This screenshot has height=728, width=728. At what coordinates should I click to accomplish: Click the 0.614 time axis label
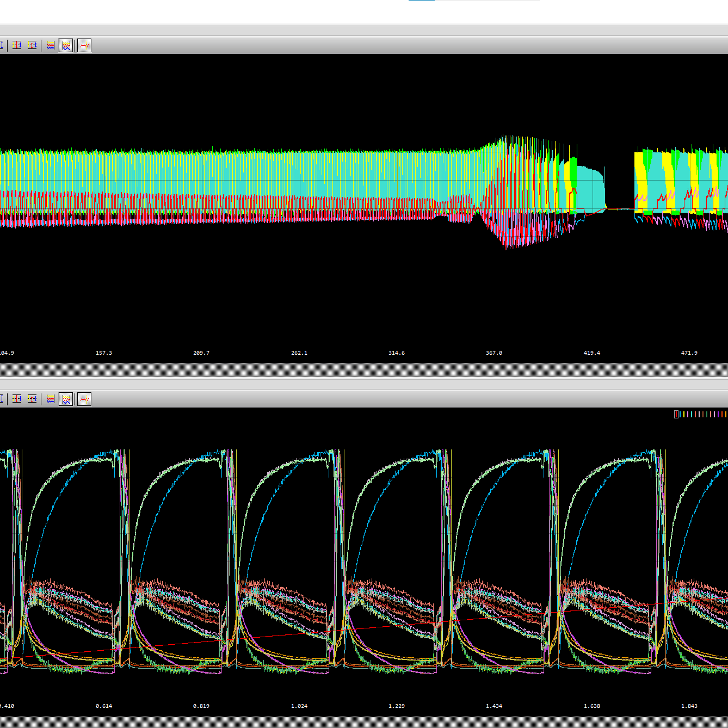[x=104, y=706]
